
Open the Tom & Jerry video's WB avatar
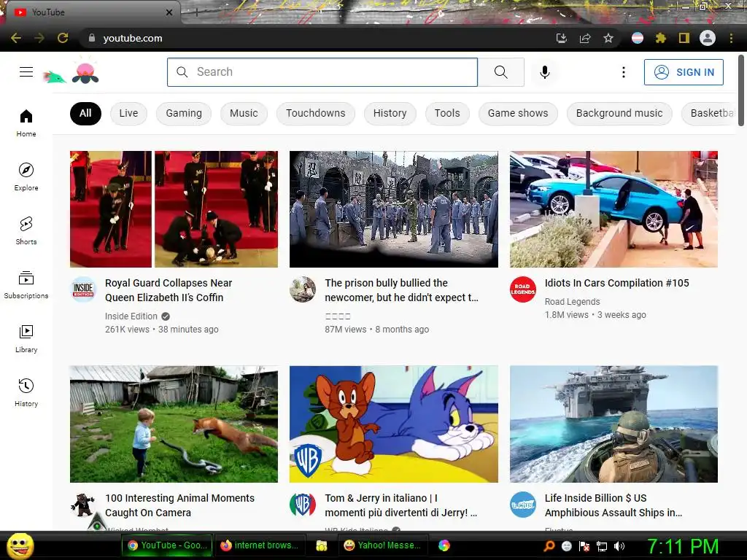(x=303, y=505)
